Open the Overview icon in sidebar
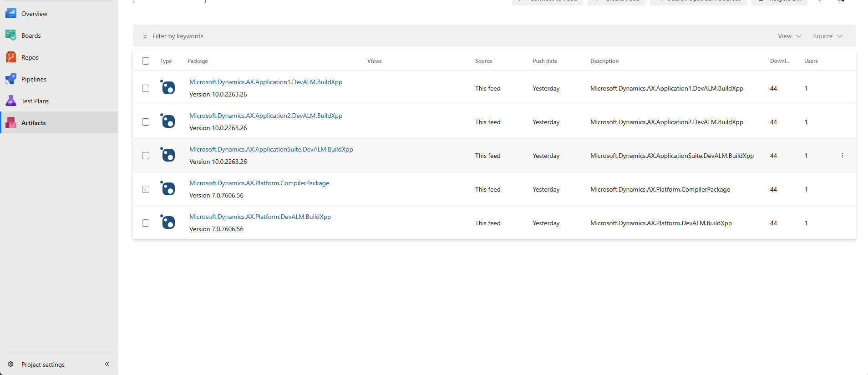The width and height of the screenshot is (868, 375). tap(11, 14)
